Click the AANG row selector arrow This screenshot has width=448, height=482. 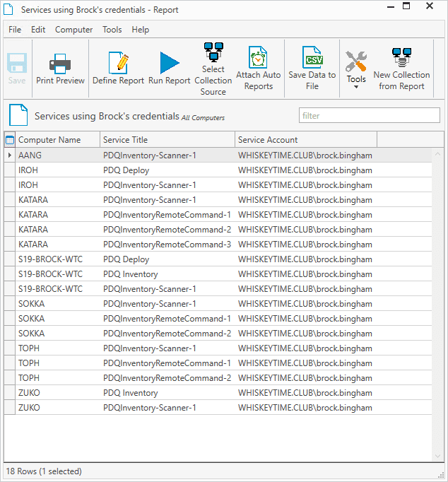[x=9, y=155]
